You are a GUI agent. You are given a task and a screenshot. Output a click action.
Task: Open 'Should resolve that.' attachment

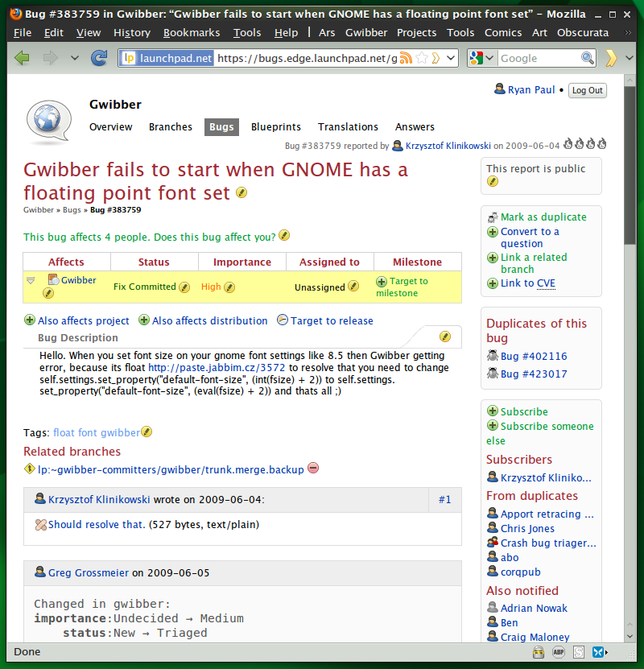point(97,524)
